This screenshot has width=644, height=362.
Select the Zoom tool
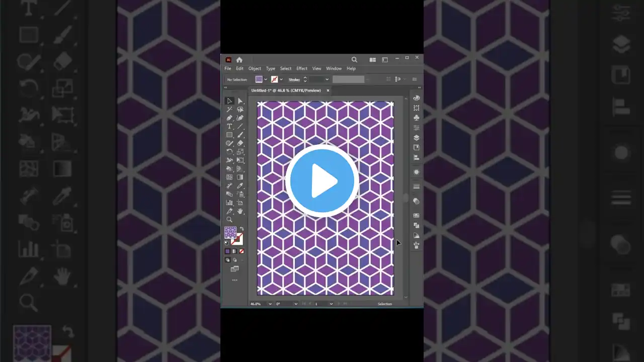(229, 220)
